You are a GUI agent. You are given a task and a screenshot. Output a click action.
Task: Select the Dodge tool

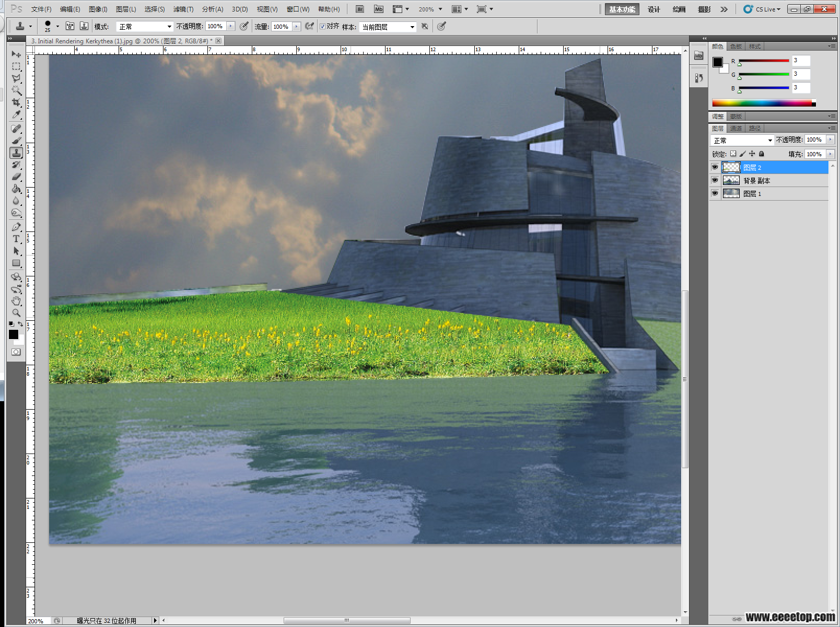coord(16,213)
